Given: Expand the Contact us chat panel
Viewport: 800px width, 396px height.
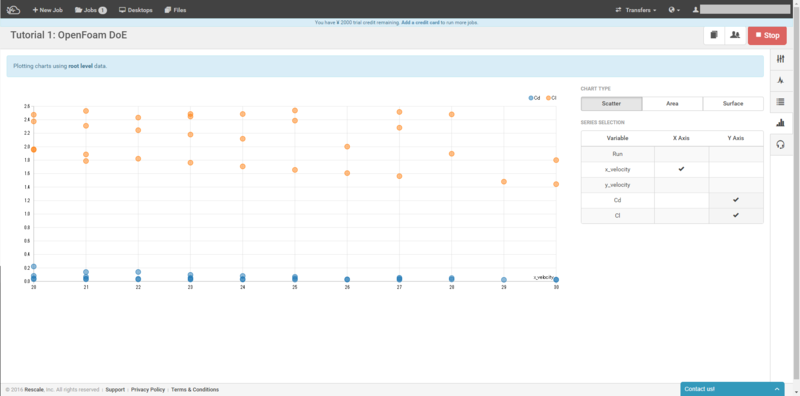Looking at the screenshot, I should [732, 389].
